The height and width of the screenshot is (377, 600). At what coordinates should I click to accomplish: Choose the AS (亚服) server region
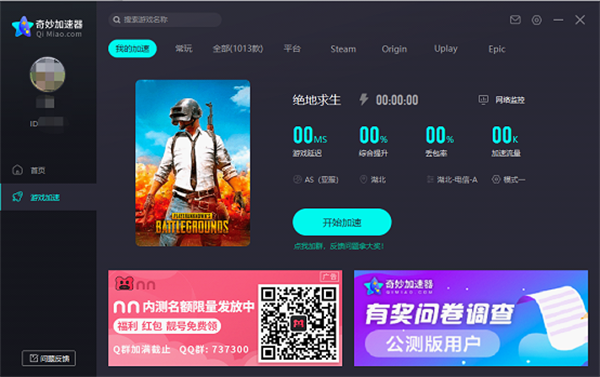tap(316, 179)
